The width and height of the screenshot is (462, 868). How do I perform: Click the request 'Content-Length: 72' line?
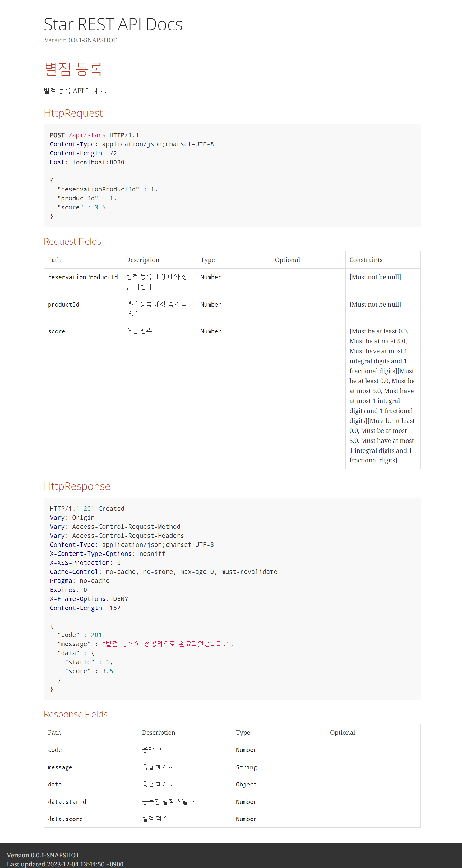click(83, 153)
